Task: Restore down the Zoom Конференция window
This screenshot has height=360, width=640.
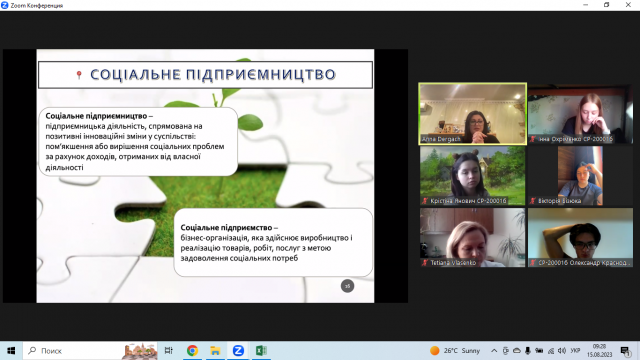Action: coord(607,5)
